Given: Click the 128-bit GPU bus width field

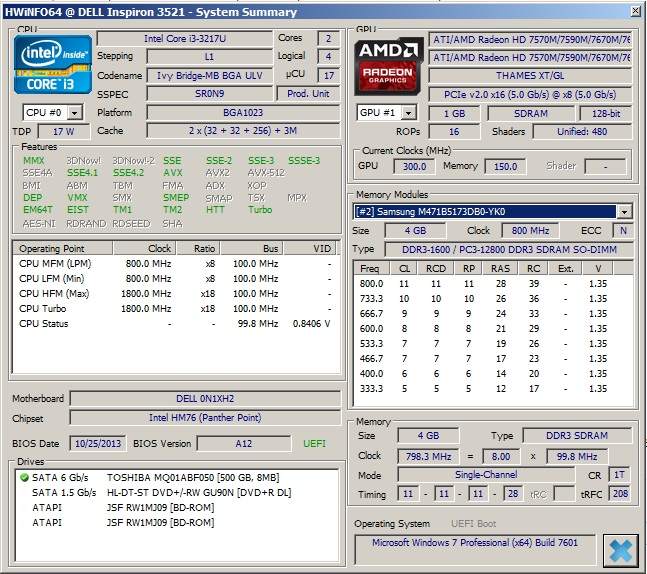Looking at the screenshot, I should 606,113.
